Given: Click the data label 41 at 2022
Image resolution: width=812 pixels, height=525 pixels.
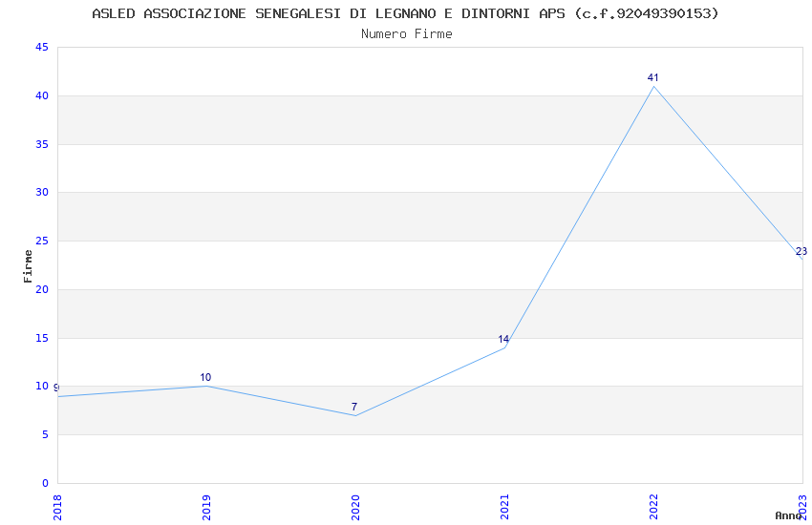Looking at the screenshot, I should point(653,77).
